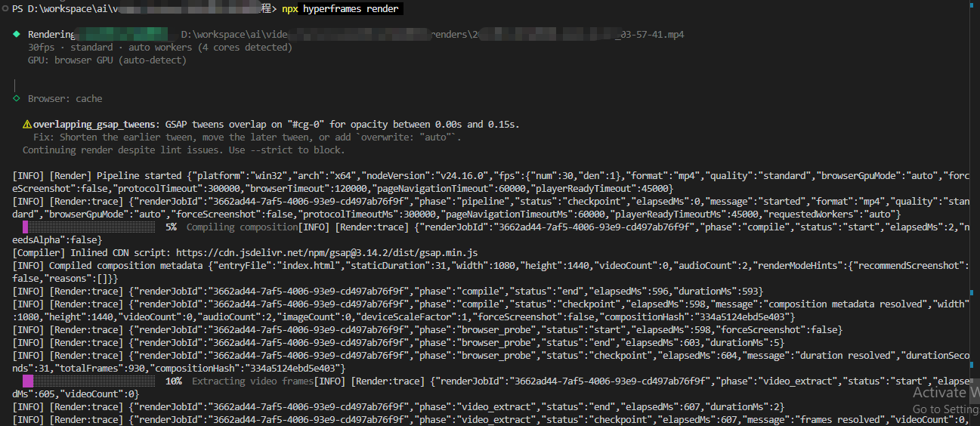Click the green diamond icon beside Rendering
This screenshot has height=426, width=980.
point(16,34)
